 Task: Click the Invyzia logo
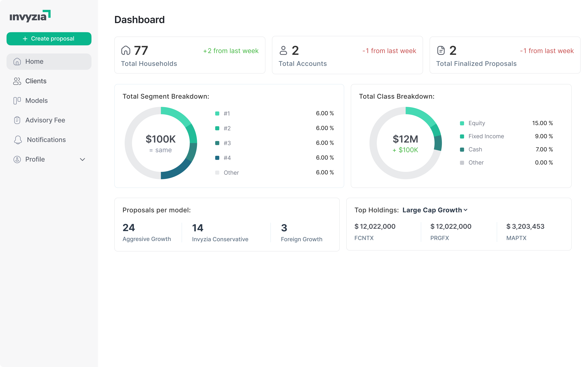(x=30, y=16)
